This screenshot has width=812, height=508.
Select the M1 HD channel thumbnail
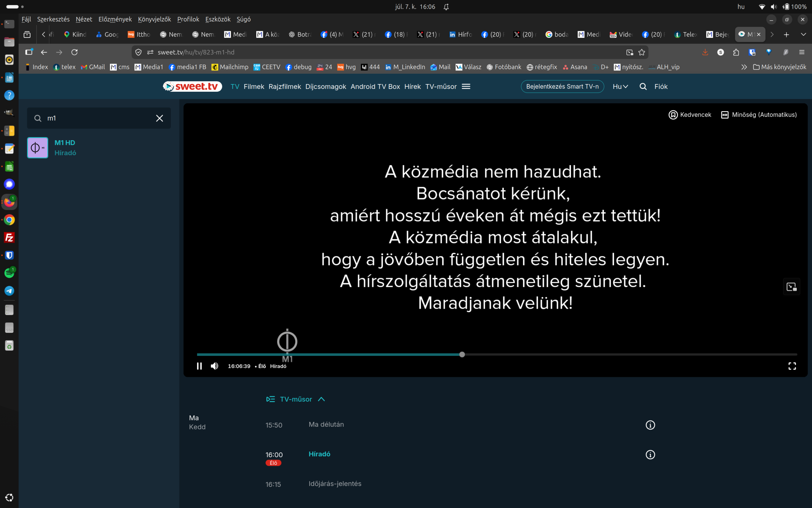pos(37,148)
